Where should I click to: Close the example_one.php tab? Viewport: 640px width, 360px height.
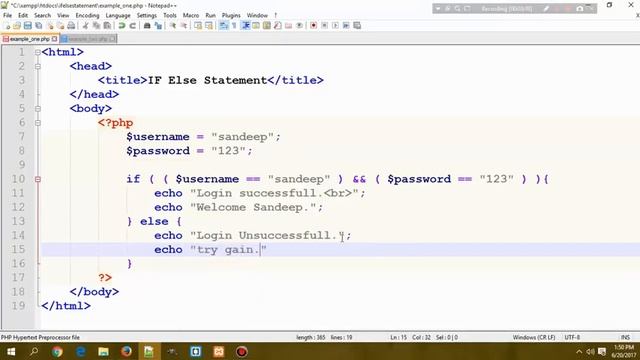point(54,39)
